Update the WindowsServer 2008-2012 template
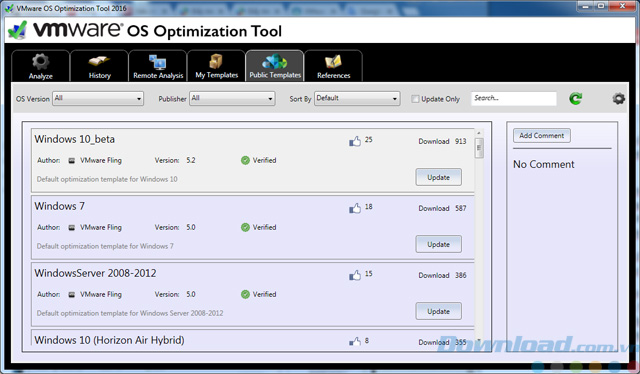 439,311
